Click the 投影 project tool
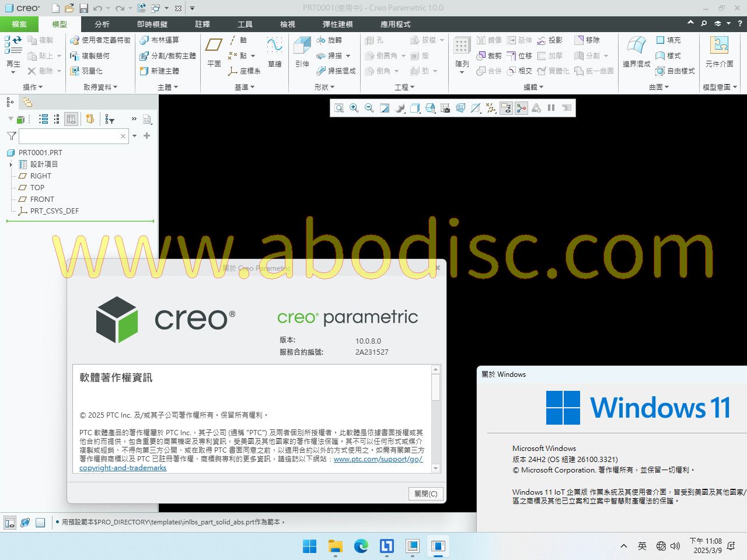The height and width of the screenshot is (560, 747). [x=549, y=40]
